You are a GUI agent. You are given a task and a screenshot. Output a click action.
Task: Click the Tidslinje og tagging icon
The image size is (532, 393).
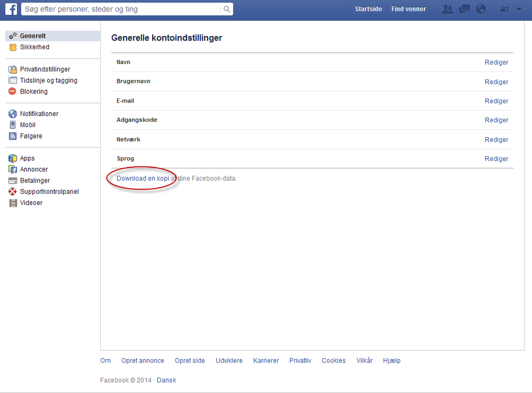coord(13,81)
